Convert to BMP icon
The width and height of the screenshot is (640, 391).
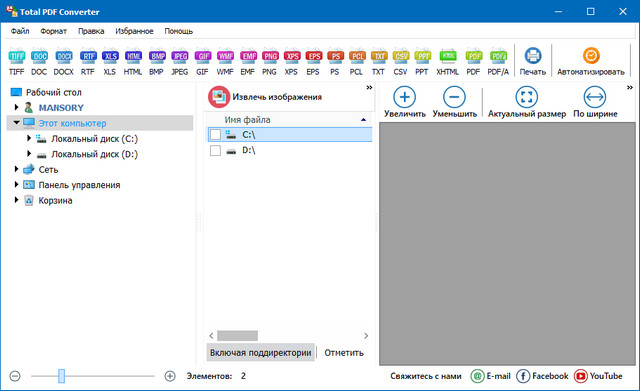(157, 56)
